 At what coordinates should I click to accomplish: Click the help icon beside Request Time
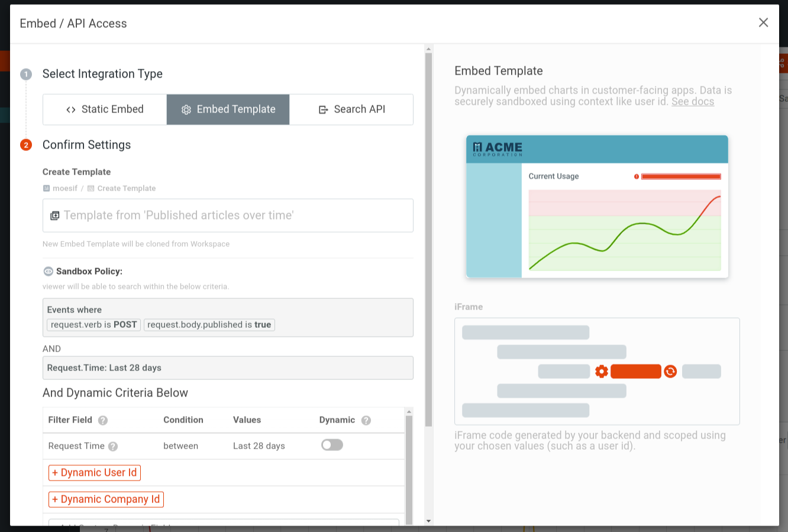114,446
